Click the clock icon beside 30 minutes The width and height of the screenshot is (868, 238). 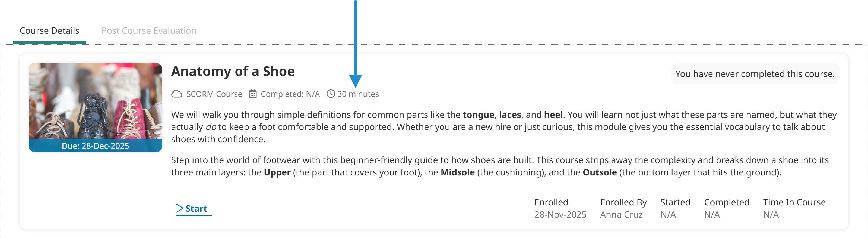pyautogui.click(x=331, y=94)
